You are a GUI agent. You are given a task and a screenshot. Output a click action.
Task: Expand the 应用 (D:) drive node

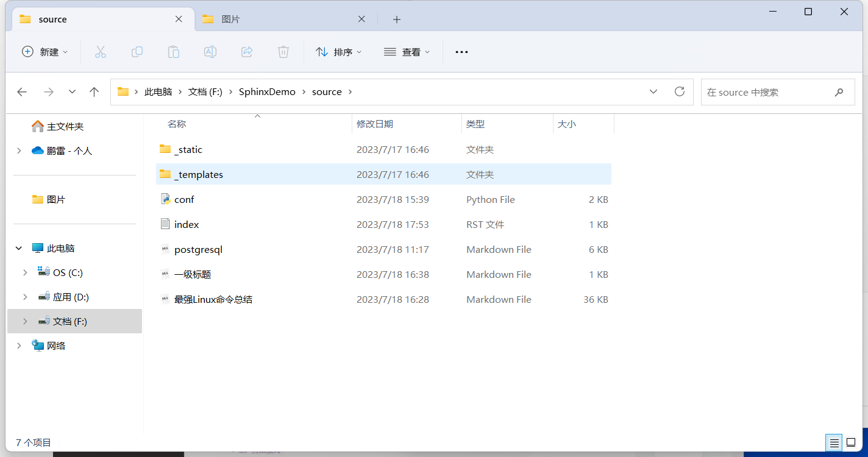[25, 297]
